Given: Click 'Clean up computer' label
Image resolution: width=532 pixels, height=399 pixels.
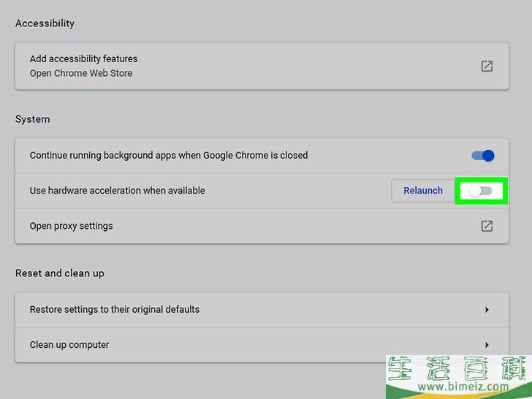Looking at the screenshot, I should click(x=69, y=345).
